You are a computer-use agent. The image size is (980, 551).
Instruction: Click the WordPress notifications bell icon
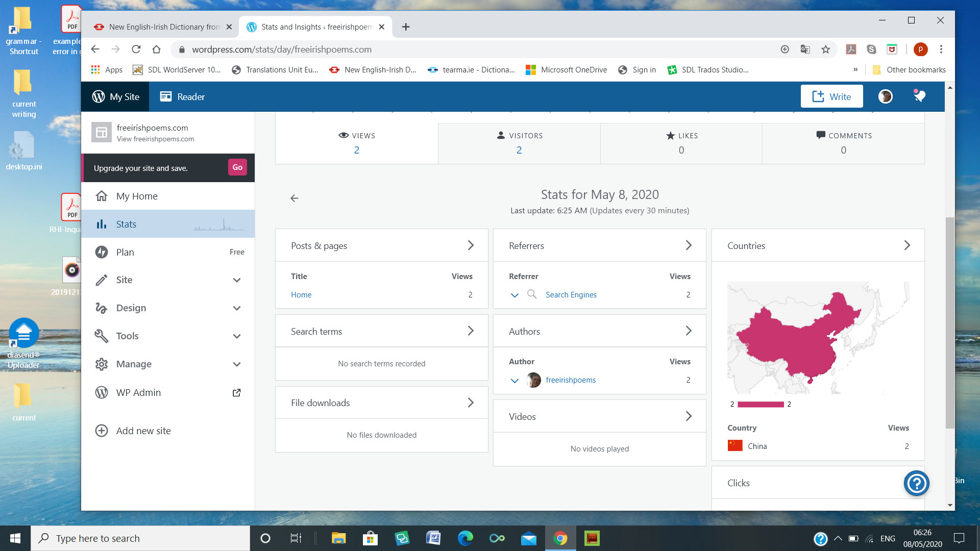919,96
